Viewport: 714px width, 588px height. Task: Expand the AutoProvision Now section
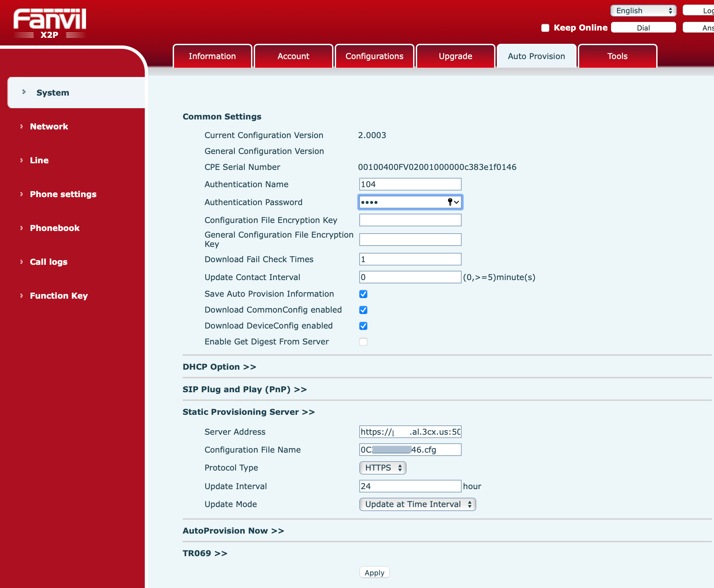(233, 531)
